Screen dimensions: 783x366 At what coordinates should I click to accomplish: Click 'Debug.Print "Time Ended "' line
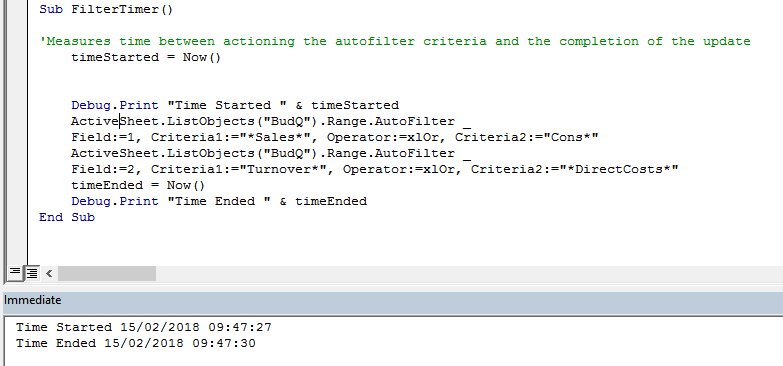[219, 201]
